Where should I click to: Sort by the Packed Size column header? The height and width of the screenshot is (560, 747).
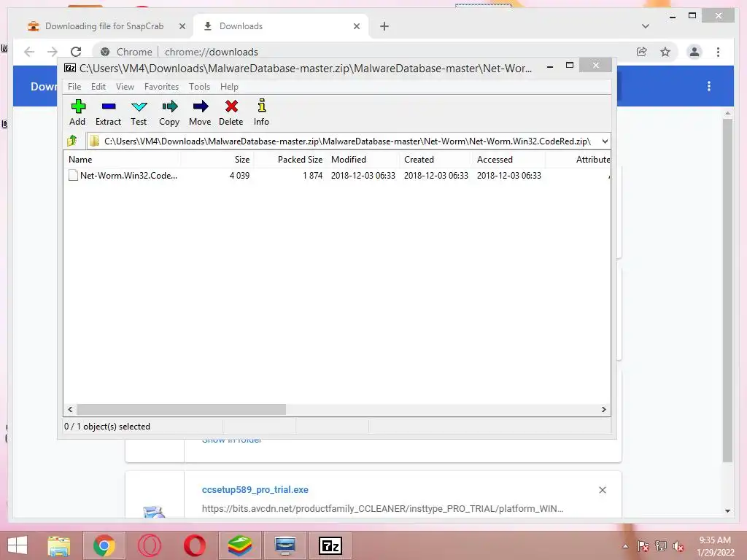click(290, 160)
